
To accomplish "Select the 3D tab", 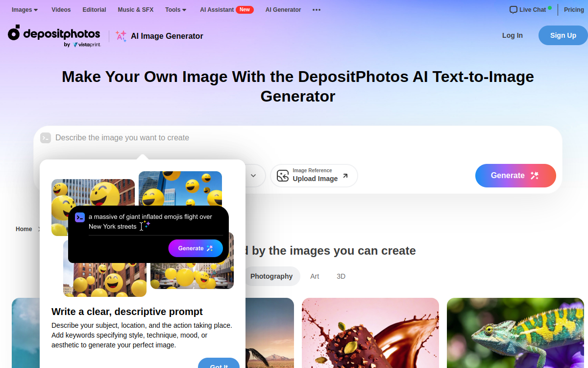I will click(x=341, y=276).
